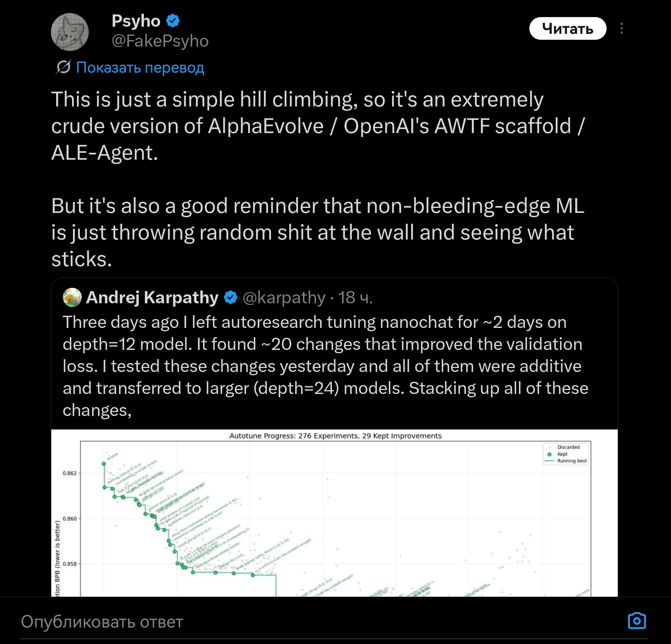Viewport: 671px width, 644px height.
Task: Click the Running best legend entry
Action: pyautogui.click(x=572, y=461)
